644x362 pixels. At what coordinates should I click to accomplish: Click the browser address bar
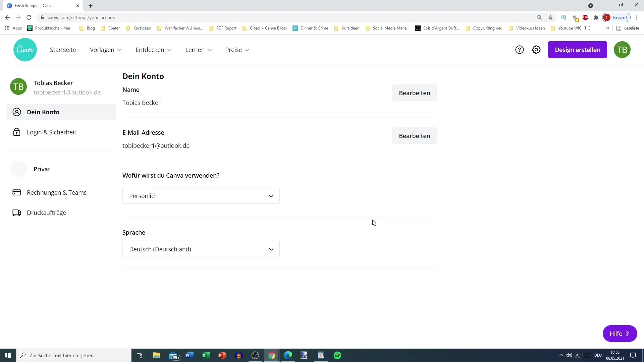point(288,17)
